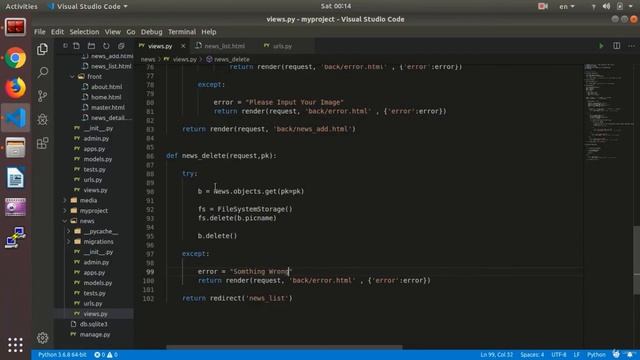The height and width of the screenshot is (360, 640).
Task: Open about.html in explorer
Action: 106,87
